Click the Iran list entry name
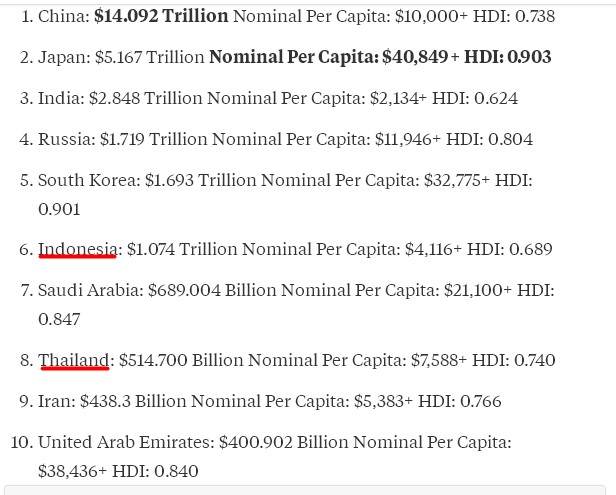This screenshot has height=495, width=616. click(x=55, y=401)
